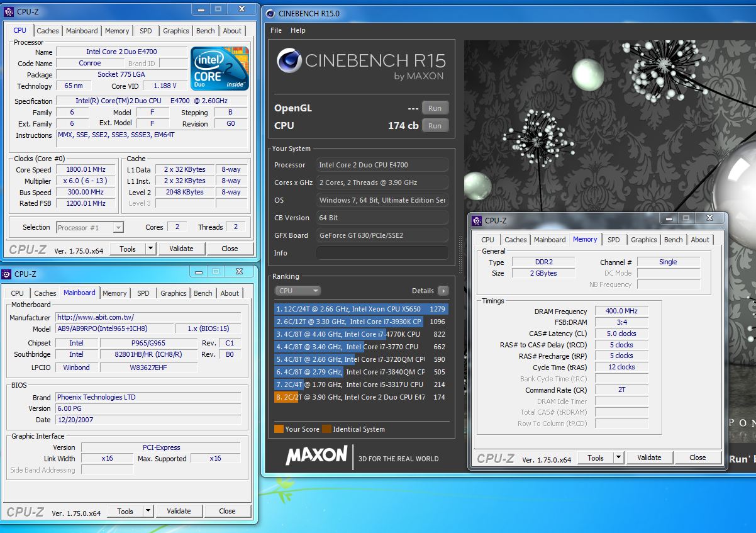756x533 pixels.
Task: Select the Core 2 Duo 174 score entry
Action: [362, 397]
